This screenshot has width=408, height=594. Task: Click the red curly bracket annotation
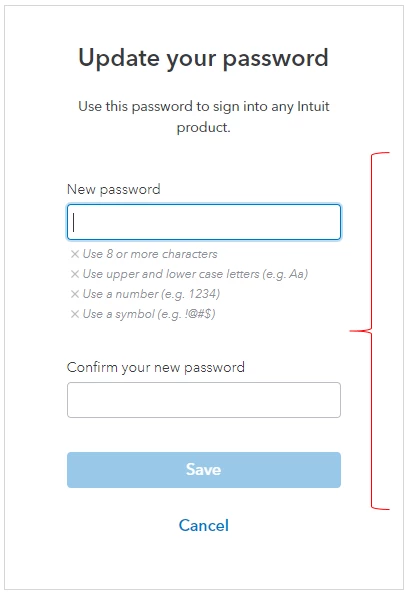click(369, 331)
